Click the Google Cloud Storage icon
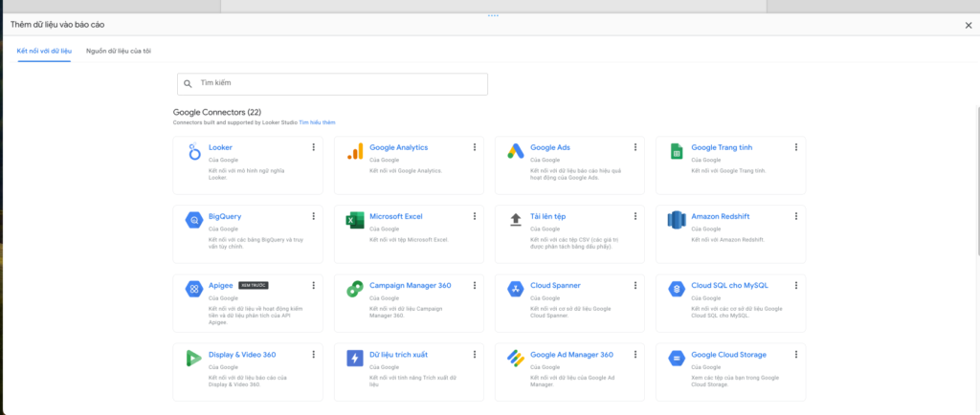This screenshot has width=980, height=415. click(677, 359)
